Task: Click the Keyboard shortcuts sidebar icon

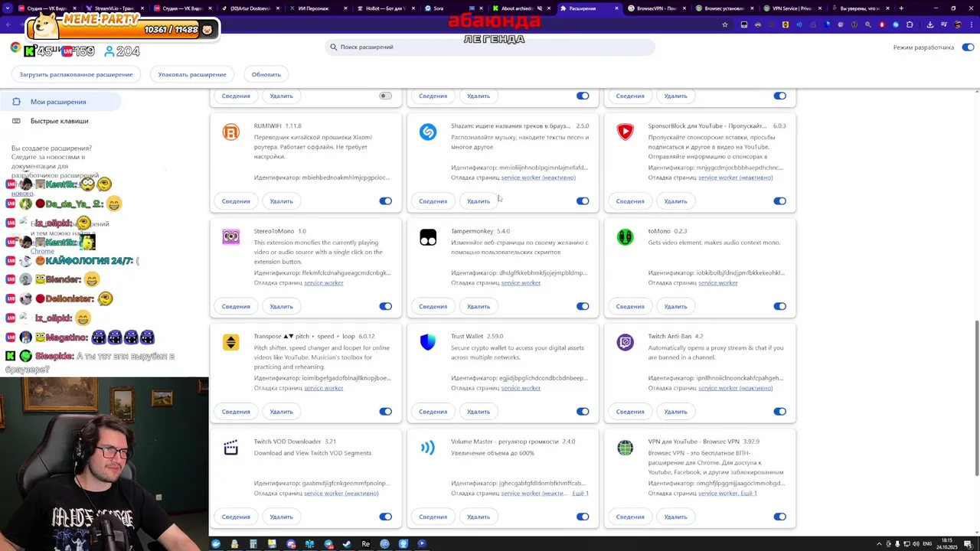Action: coord(16,121)
